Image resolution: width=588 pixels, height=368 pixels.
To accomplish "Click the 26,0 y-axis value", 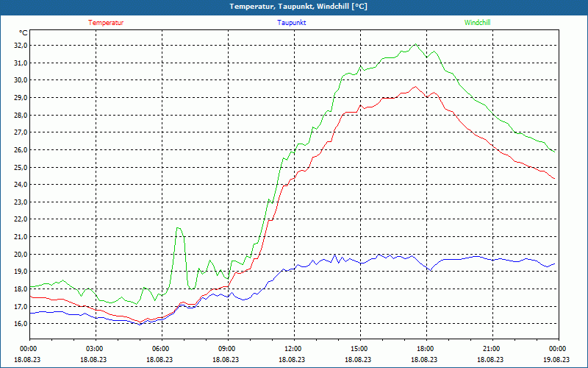I will pos(21,150).
